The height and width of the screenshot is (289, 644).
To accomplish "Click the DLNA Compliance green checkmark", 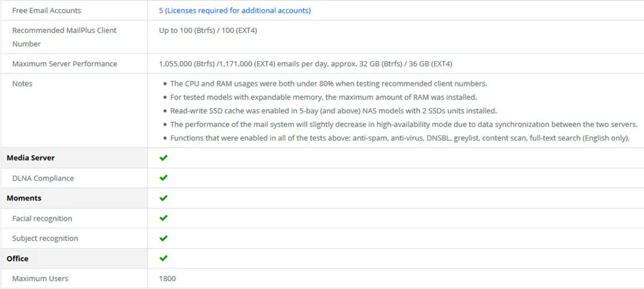I will tap(164, 178).
